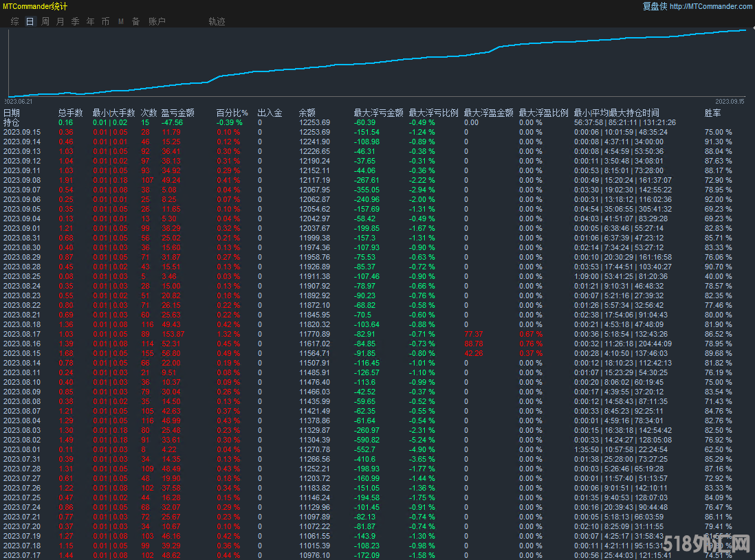Select the 日 daily statistics tab
The width and height of the screenshot is (755, 560).
[30, 21]
